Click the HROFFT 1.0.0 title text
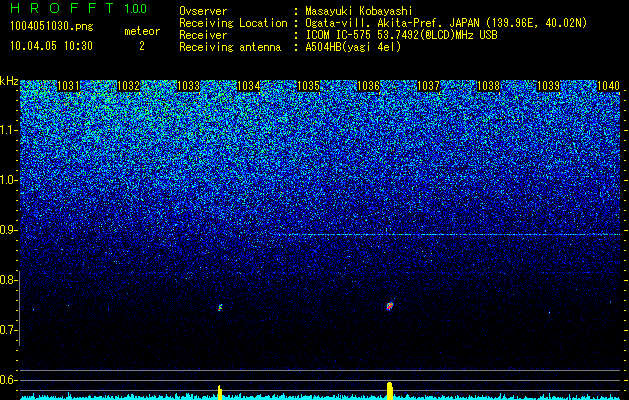The image size is (629, 400). [79, 8]
